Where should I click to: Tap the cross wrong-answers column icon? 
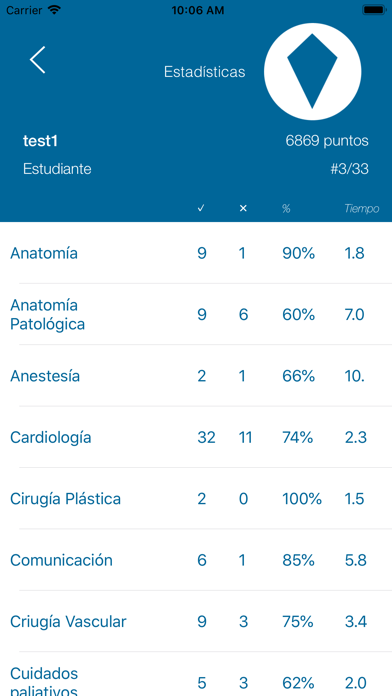pos(243,208)
